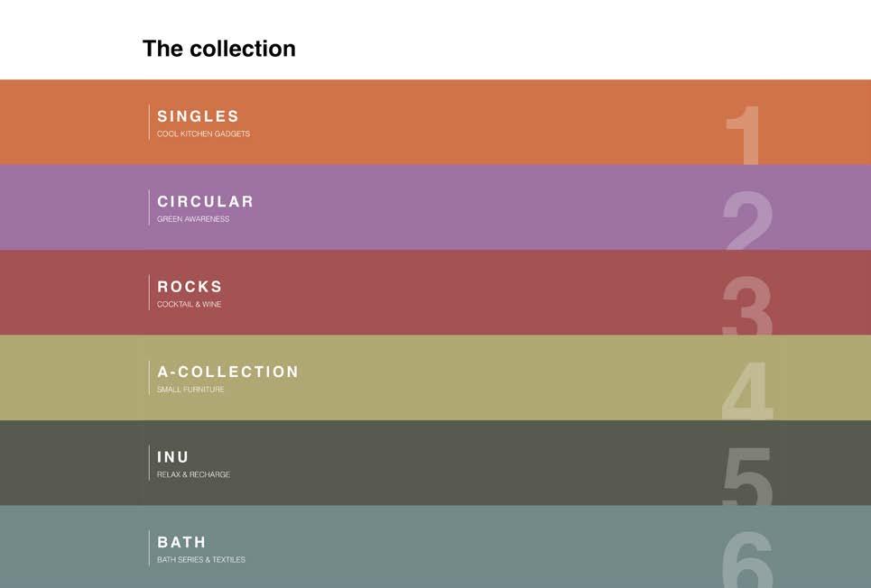The width and height of the screenshot is (871, 588).
Task: Open the A-COLLECTION title link
Action: pyautogui.click(x=228, y=372)
